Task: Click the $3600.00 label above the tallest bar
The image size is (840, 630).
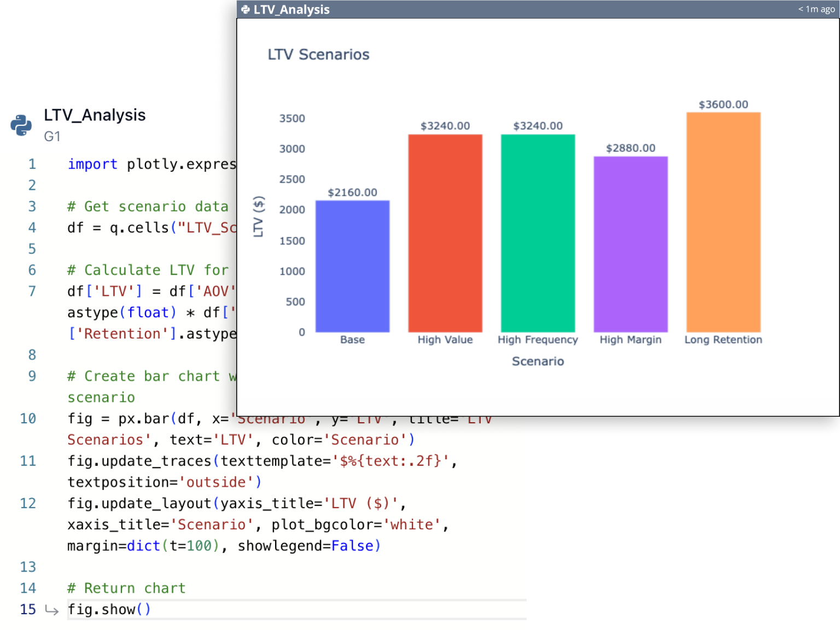Action: pyautogui.click(x=722, y=103)
